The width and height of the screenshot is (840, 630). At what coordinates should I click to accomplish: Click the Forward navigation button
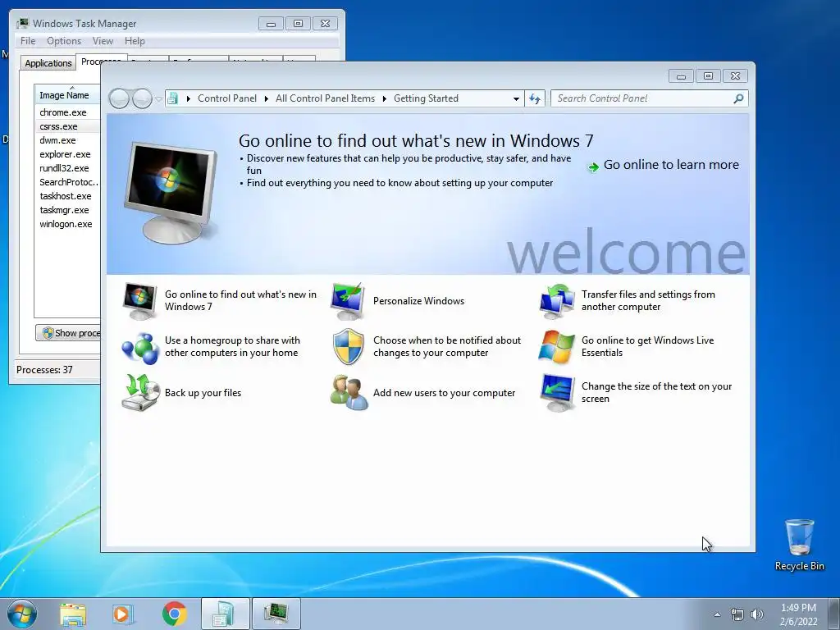(142, 98)
